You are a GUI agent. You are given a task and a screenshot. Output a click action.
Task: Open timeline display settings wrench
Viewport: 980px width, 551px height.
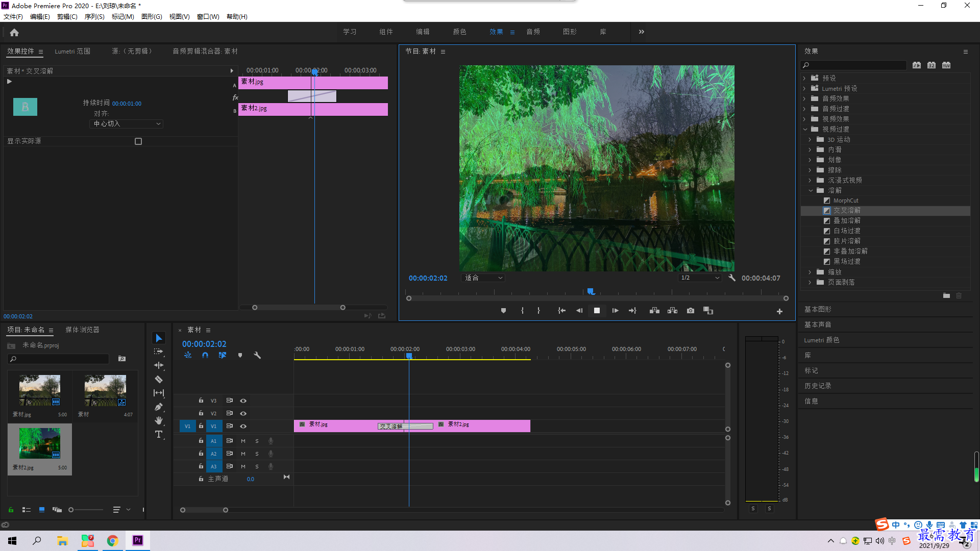point(257,355)
